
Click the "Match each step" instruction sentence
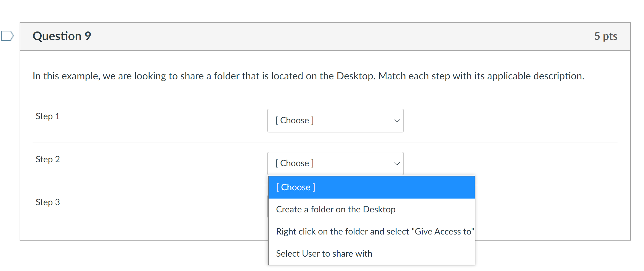(481, 76)
